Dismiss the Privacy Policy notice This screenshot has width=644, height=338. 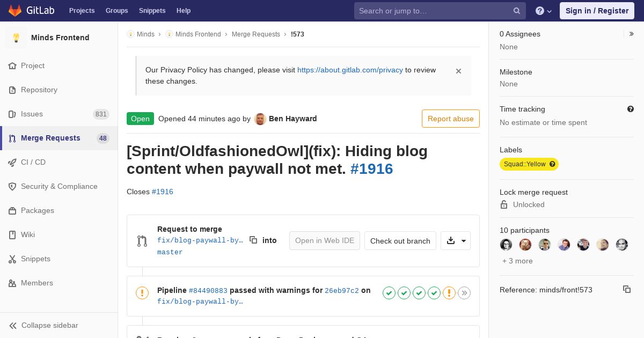(x=458, y=71)
